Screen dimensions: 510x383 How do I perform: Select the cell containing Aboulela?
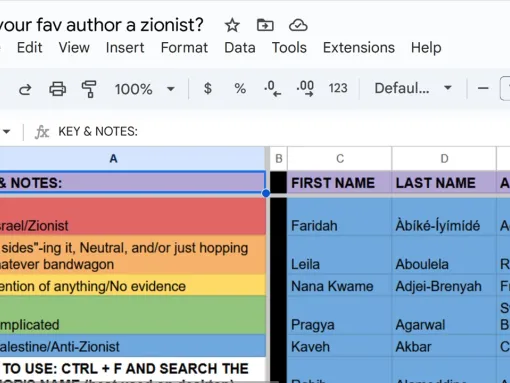(444, 255)
